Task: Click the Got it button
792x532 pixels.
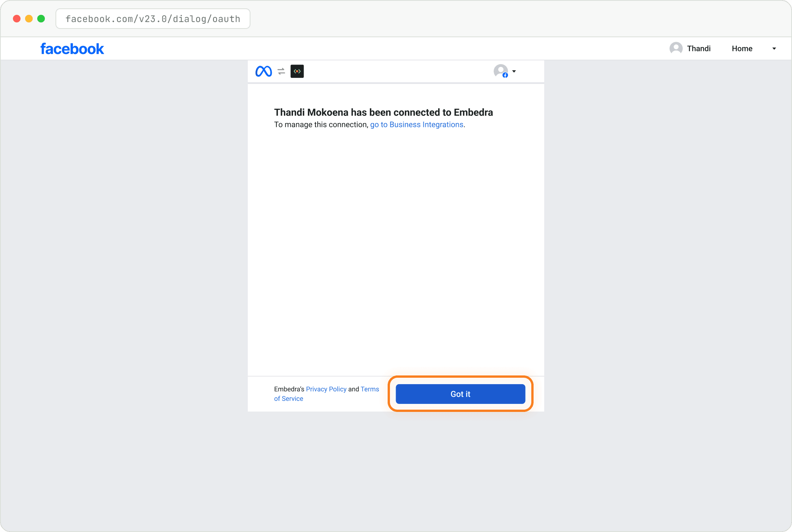Action: click(461, 394)
